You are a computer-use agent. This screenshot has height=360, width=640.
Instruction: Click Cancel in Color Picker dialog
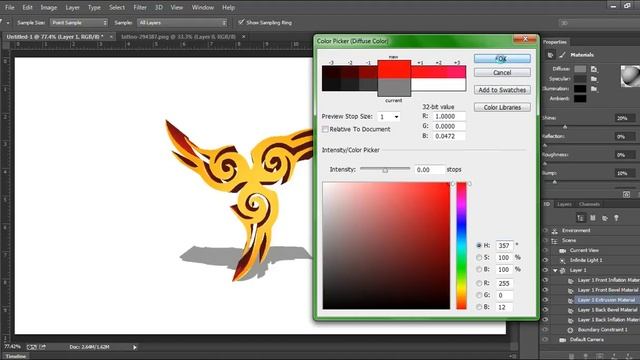coord(502,73)
